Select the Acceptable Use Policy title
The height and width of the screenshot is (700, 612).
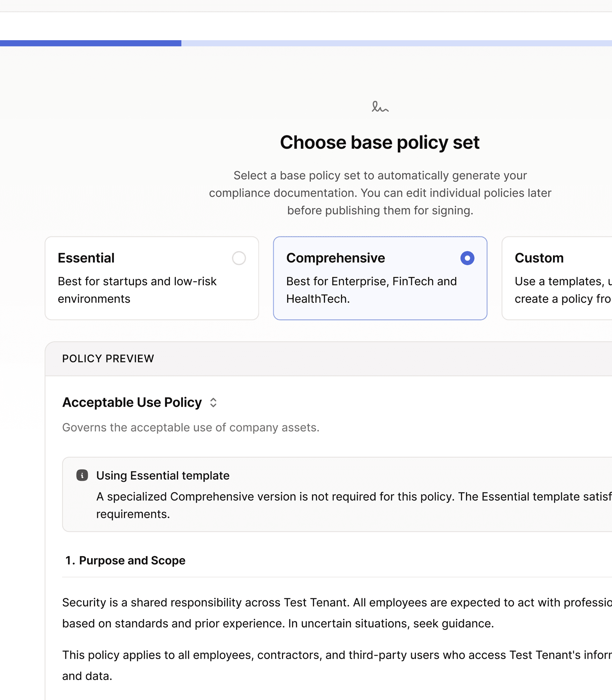click(x=131, y=402)
